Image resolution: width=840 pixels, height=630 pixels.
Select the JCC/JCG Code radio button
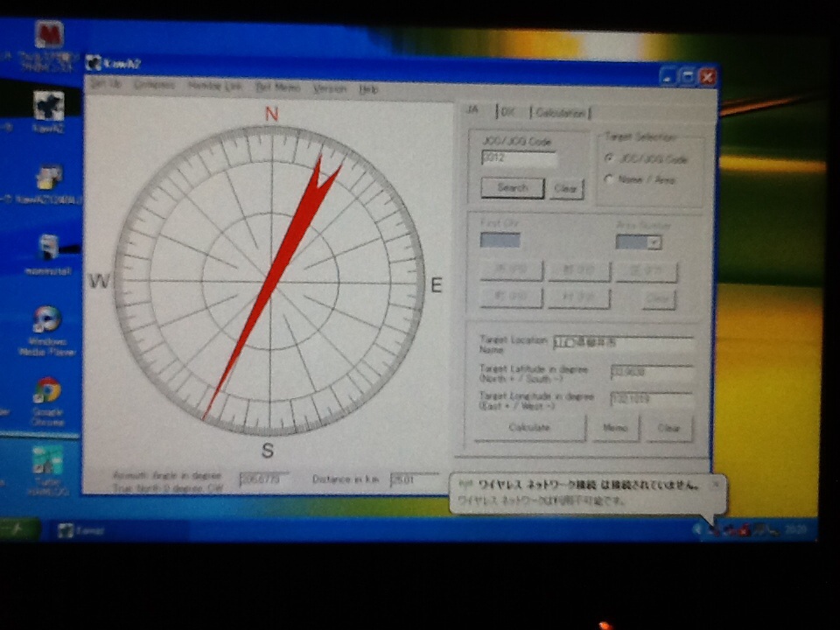[x=609, y=158]
